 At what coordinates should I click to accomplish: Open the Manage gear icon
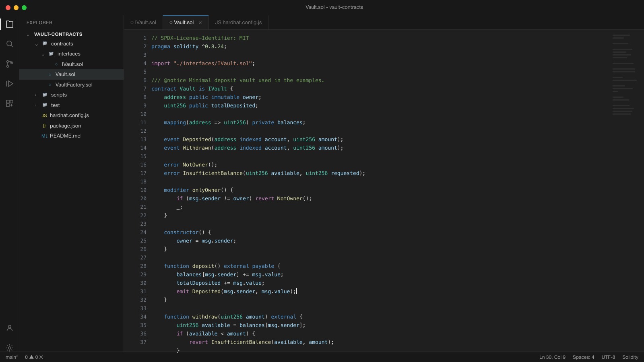(10, 348)
